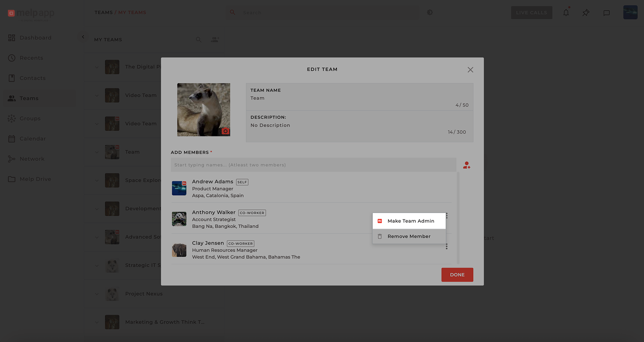The image size is (644, 342).
Task: Select Make Team Admin from the menu
Action: pyautogui.click(x=410, y=221)
